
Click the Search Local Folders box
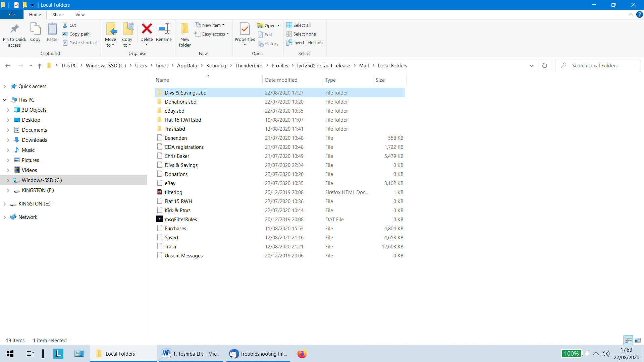pos(597,66)
